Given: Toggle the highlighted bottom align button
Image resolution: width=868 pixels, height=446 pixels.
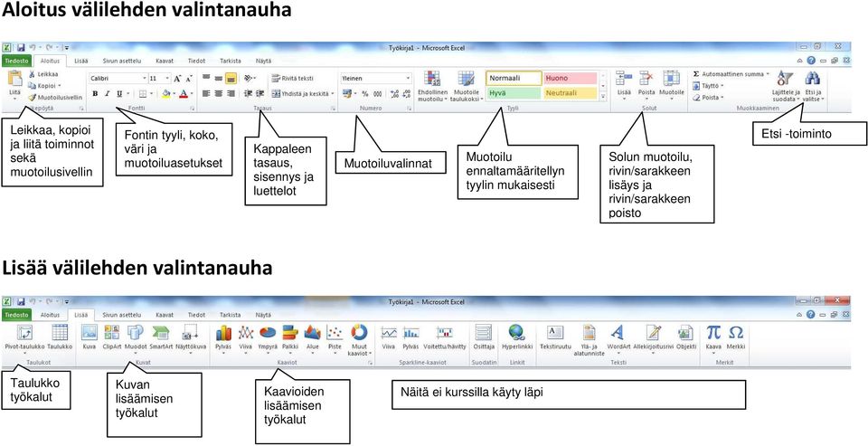Looking at the screenshot, I should tap(231, 79).
